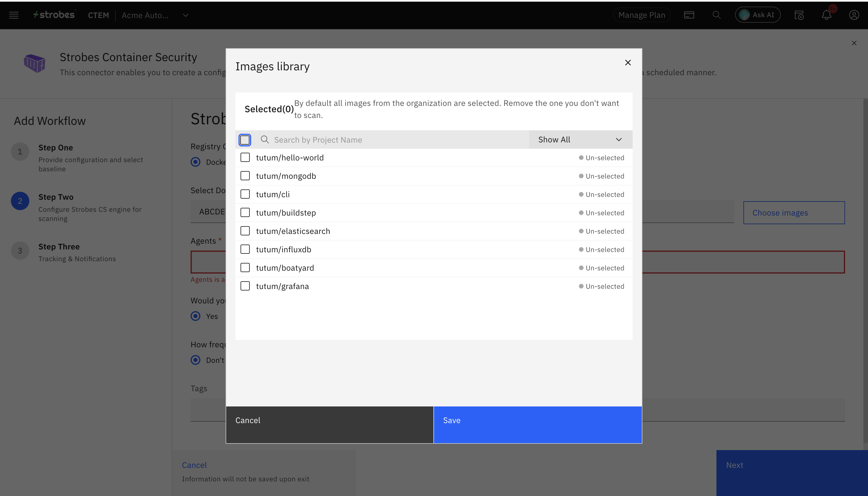Expand the Show All filter dropdown
This screenshot has height=496, width=868.
point(580,140)
